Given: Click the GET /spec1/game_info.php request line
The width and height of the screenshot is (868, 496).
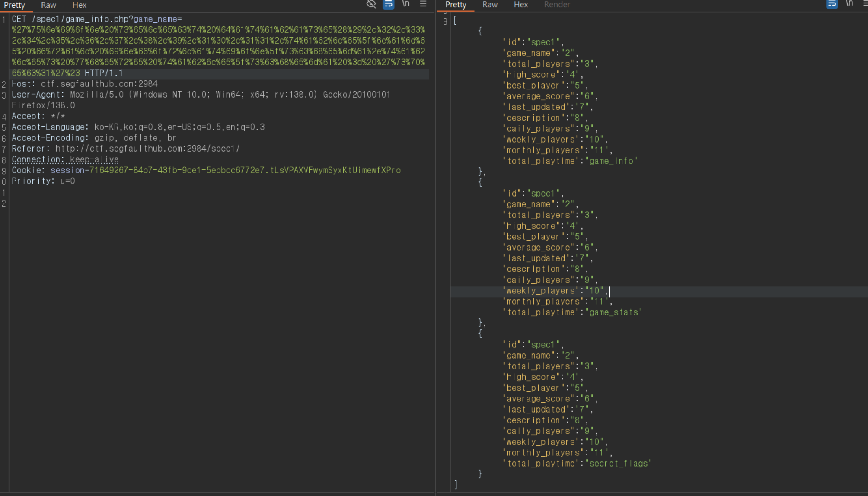Looking at the screenshot, I should coord(97,19).
